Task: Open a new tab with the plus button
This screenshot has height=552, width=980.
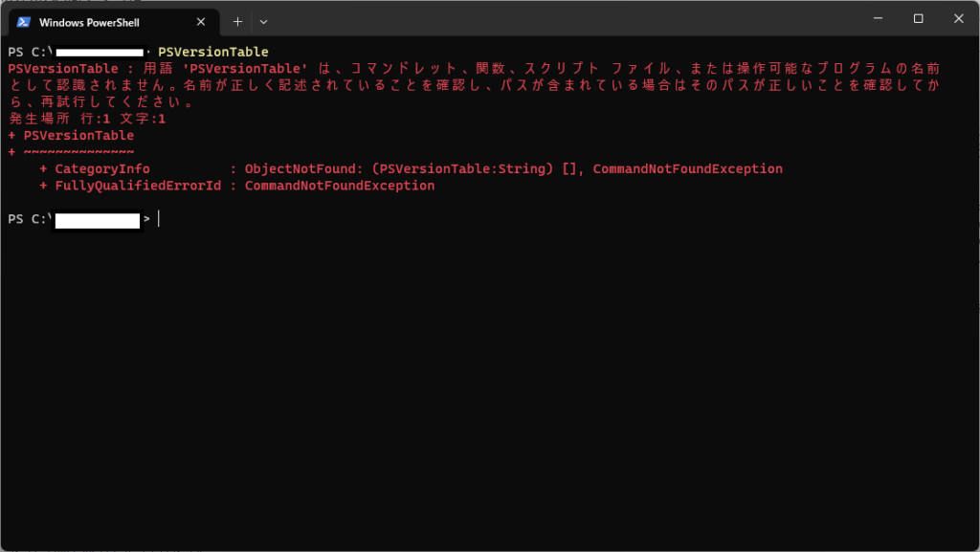Action: point(238,21)
